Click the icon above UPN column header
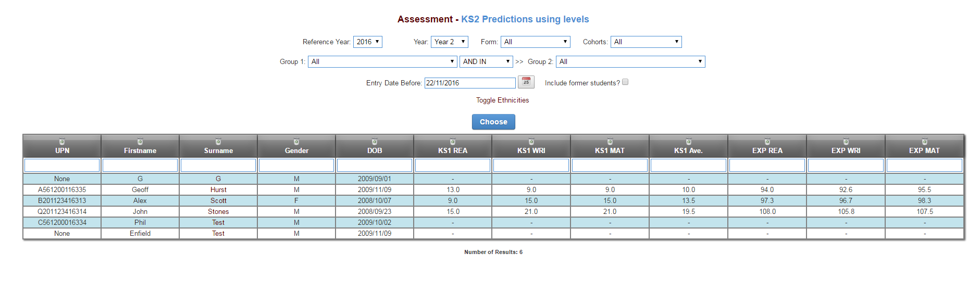This screenshot has width=980, height=304. tap(62, 142)
